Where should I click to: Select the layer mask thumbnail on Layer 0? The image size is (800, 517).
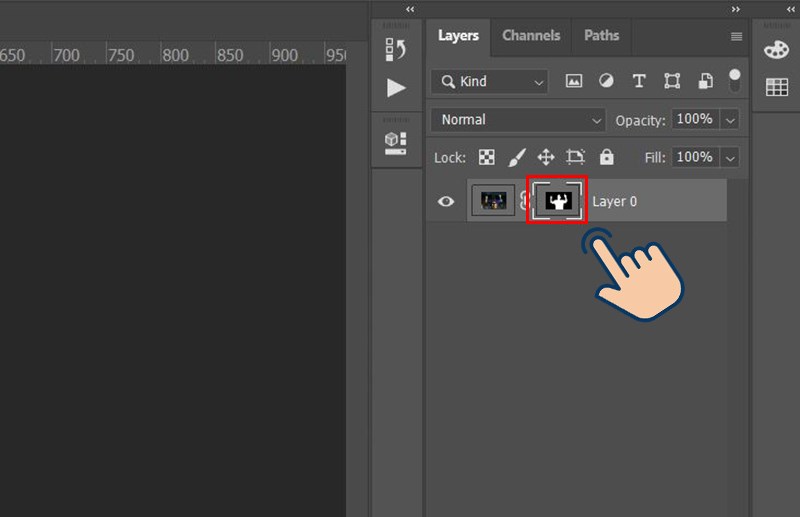556,201
